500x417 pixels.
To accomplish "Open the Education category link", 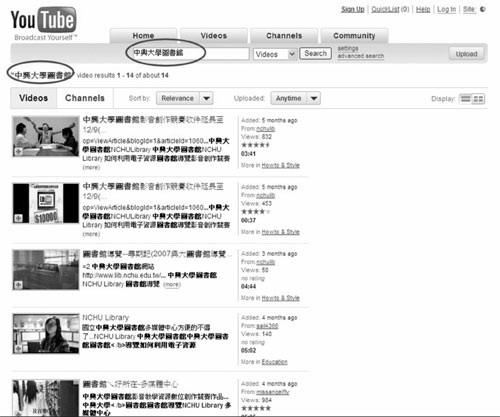I will (275, 362).
